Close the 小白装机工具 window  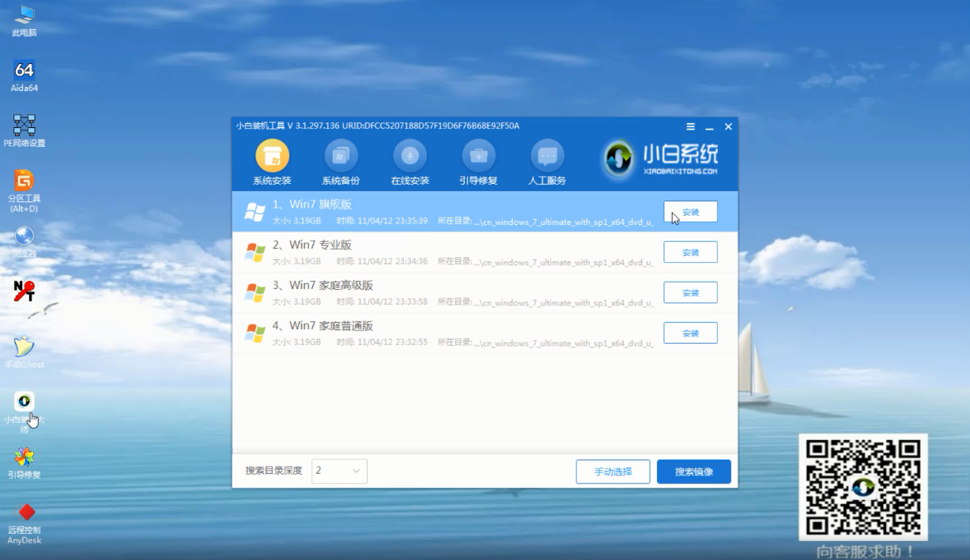pyautogui.click(x=728, y=126)
